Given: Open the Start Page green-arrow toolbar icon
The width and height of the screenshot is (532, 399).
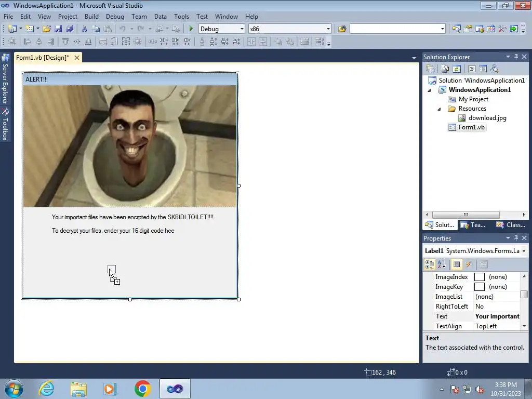Looking at the screenshot, I should point(514,29).
